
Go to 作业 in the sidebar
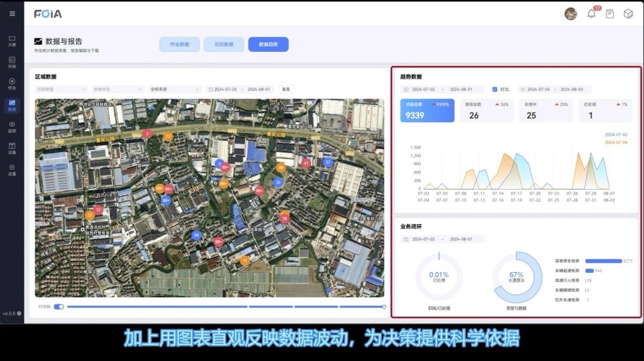(x=12, y=83)
